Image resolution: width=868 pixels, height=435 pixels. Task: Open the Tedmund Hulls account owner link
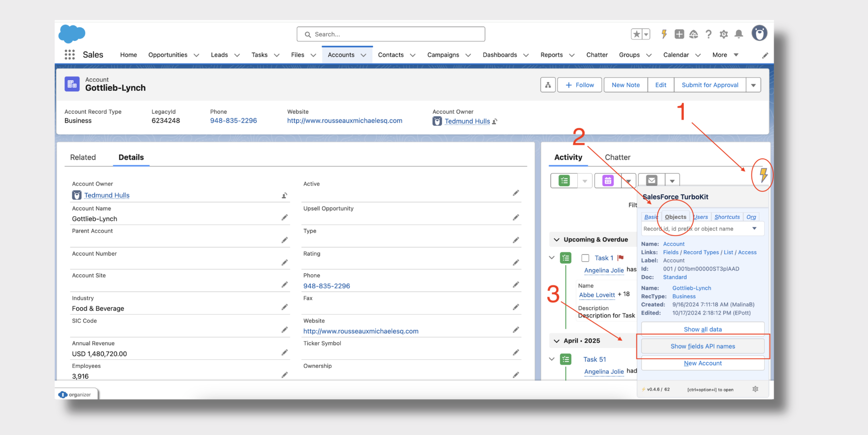click(x=467, y=121)
